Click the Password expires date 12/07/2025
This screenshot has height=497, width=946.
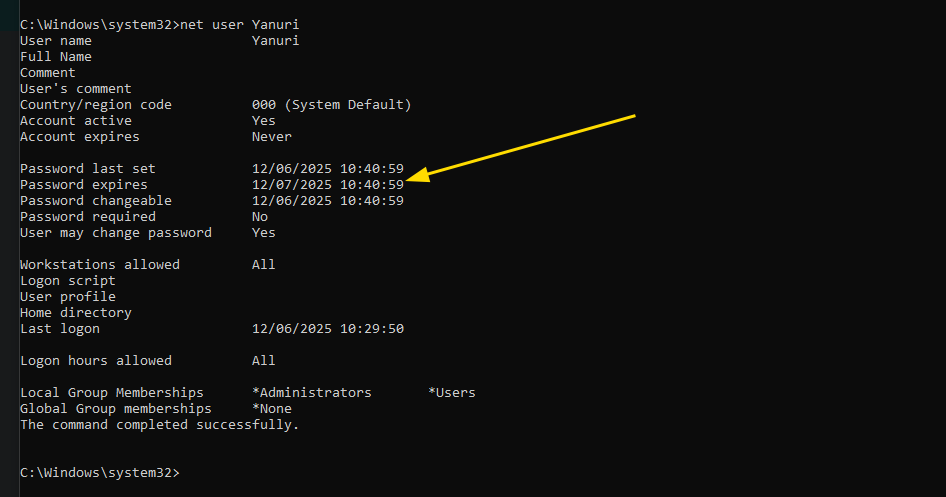coord(291,185)
